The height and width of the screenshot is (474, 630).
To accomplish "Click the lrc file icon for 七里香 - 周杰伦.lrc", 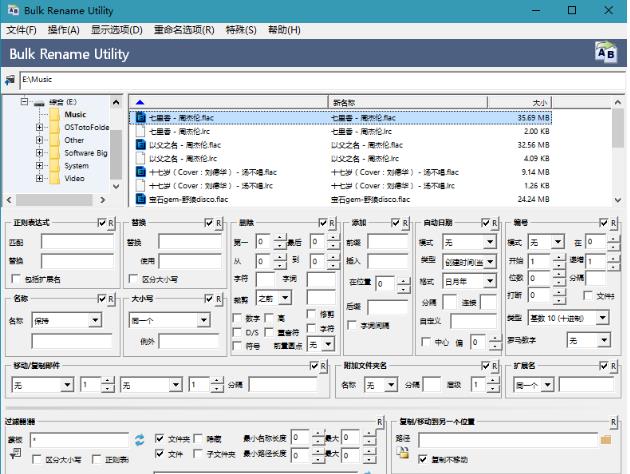I will (x=141, y=131).
